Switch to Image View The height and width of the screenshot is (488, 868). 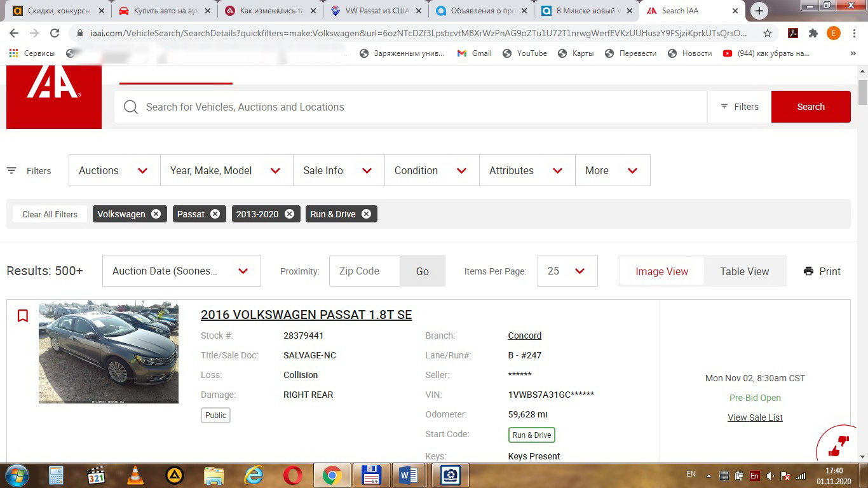click(661, 271)
